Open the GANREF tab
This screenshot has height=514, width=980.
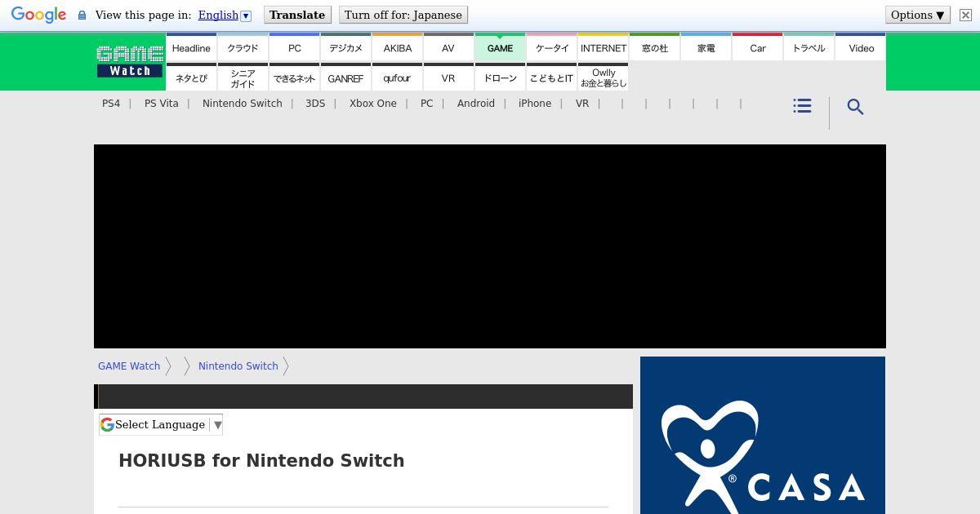coord(345,78)
